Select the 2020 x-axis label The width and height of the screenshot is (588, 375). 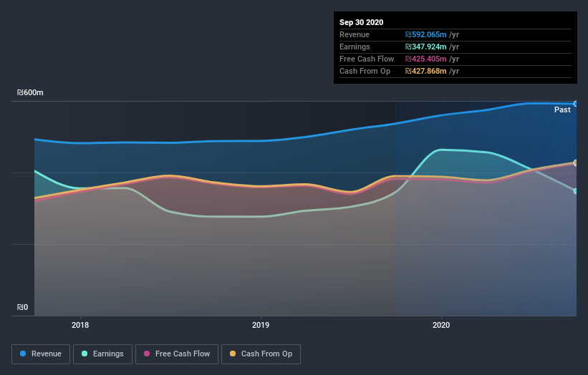pyautogui.click(x=441, y=325)
